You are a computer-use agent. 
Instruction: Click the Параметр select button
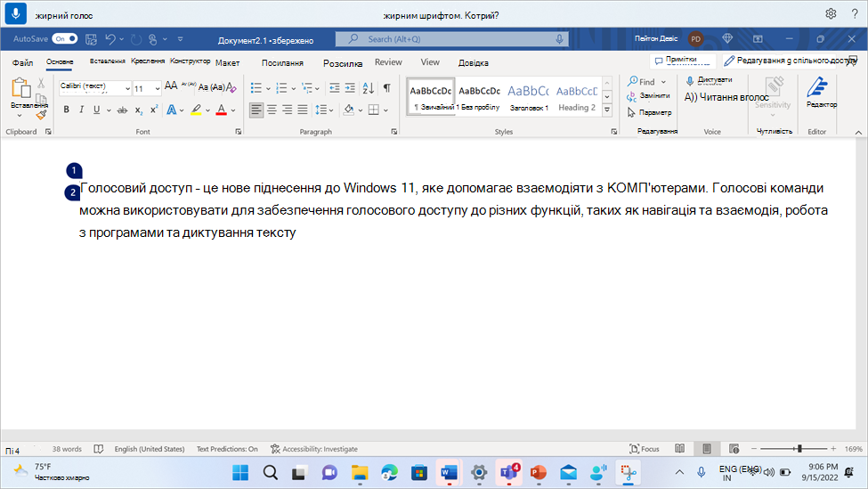pos(649,112)
